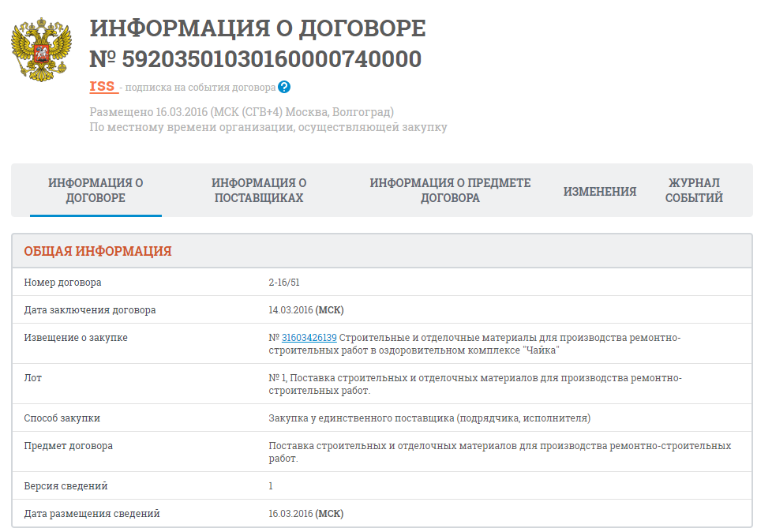Screen dimensions: 757x532
Task: Go to the Изменения tab
Action: click(x=599, y=191)
